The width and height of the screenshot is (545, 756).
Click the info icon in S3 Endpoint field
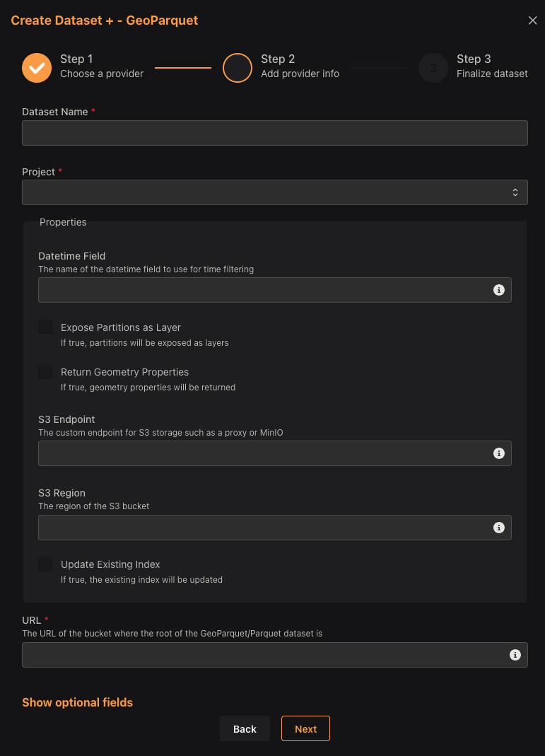tap(499, 453)
